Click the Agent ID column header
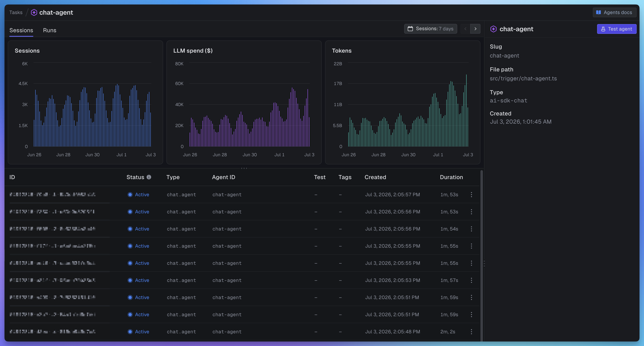This screenshot has height=346, width=644. click(224, 177)
